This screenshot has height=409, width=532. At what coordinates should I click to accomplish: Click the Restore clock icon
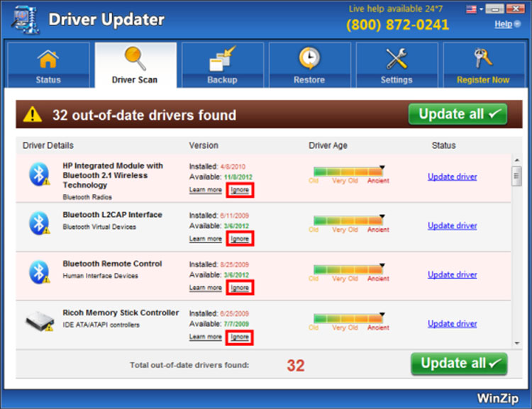click(309, 58)
